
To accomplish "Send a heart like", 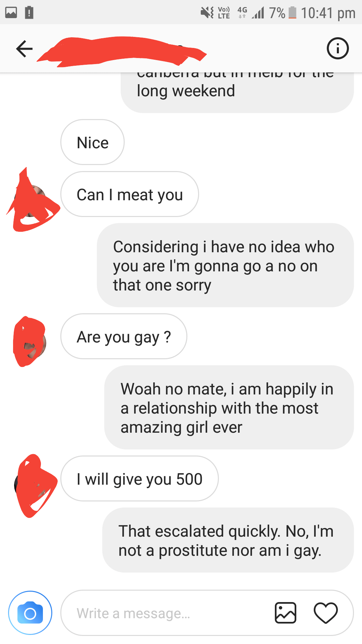I will point(325,613).
